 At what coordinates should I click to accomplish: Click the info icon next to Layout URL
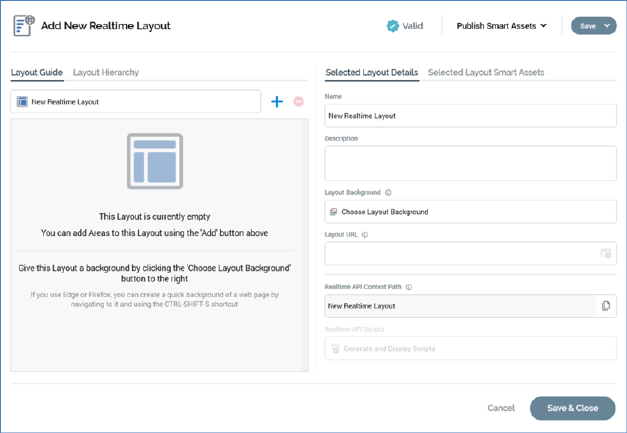[365, 235]
